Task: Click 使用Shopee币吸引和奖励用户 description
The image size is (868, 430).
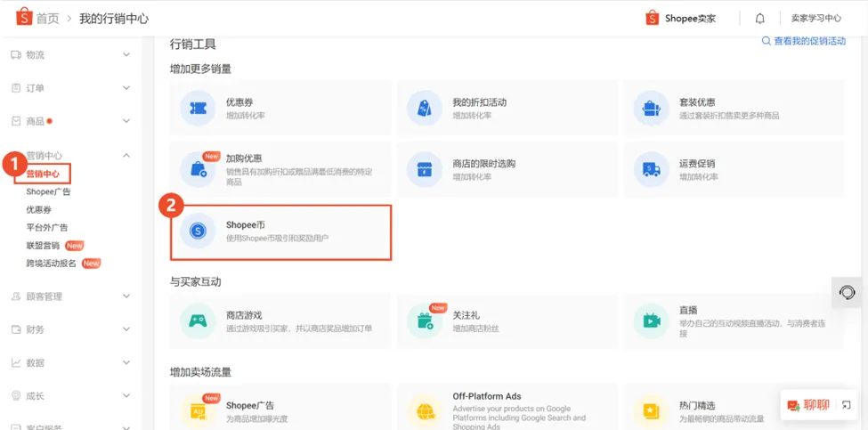Action: click(x=278, y=238)
